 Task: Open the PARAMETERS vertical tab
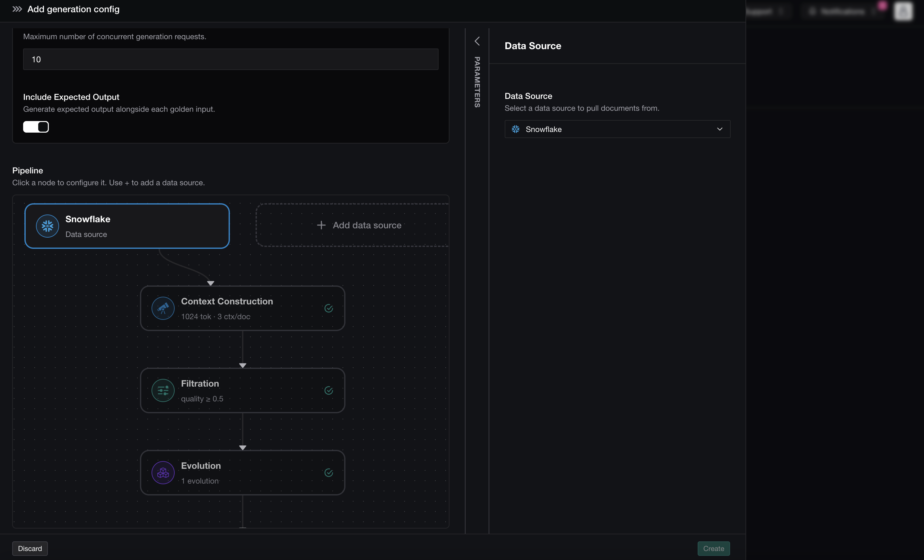coord(477,82)
